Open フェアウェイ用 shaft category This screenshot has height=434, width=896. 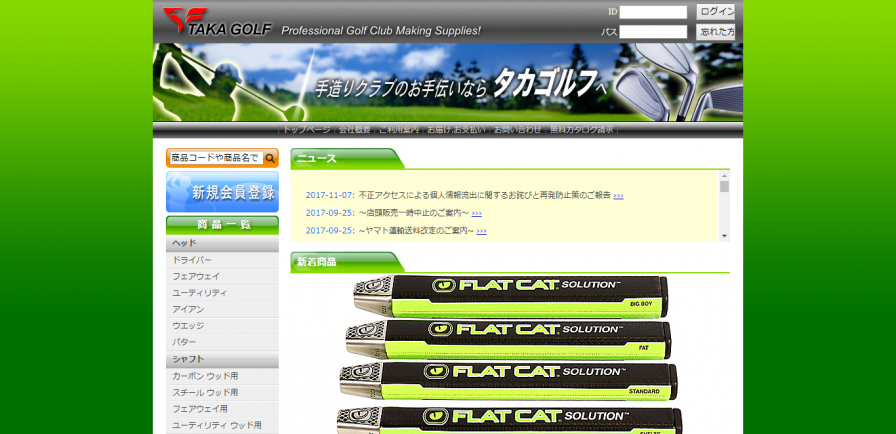[222, 409]
